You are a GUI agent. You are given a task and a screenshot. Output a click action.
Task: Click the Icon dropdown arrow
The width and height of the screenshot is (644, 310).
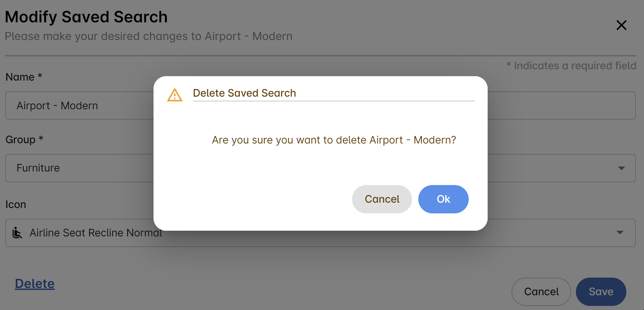pos(620,233)
